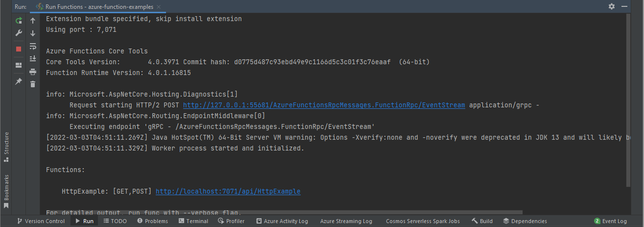Rerun the Azure Functions run configuration
Viewport: 644px width, 227px height.
[x=19, y=21]
